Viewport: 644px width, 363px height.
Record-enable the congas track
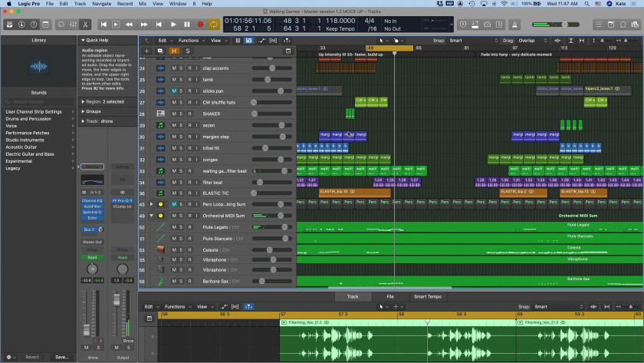(x=190, y=160)
